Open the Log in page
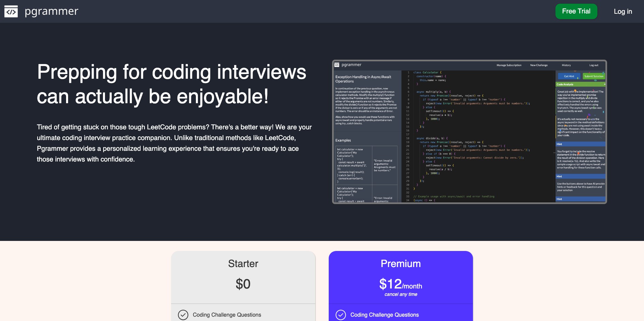The image size is (644, 321). (x=623, y=11)
